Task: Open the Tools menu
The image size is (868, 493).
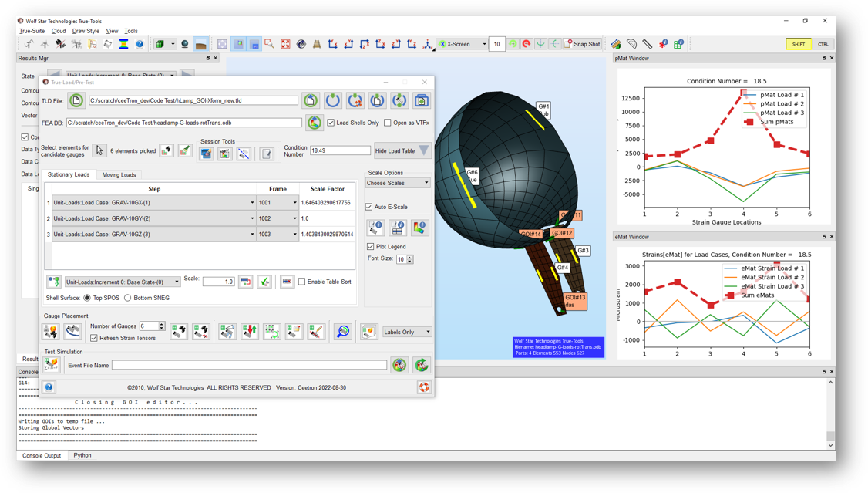Action: point(131,31)
